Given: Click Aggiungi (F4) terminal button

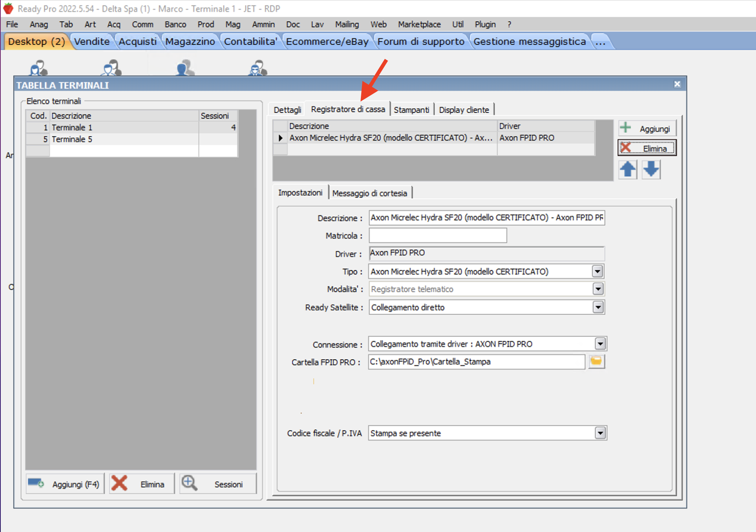Looking at the screenshot, I should tap(65, 484).
